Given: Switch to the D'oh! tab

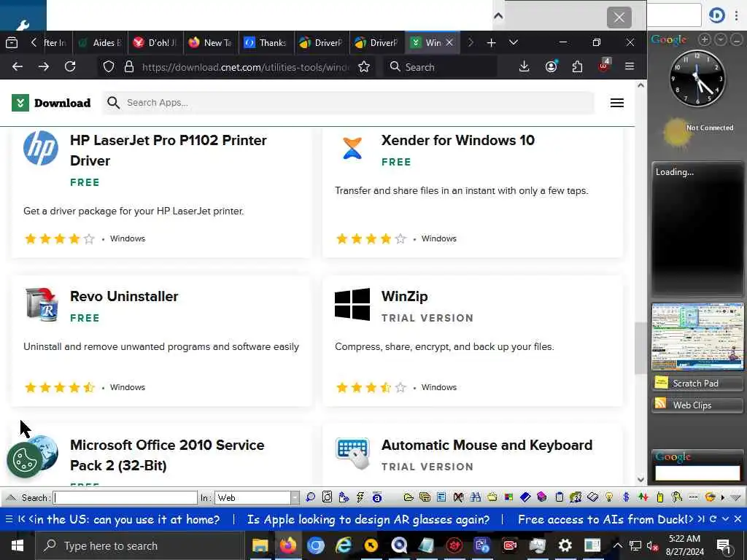Looking at the screenshot, I should (156, 43).
